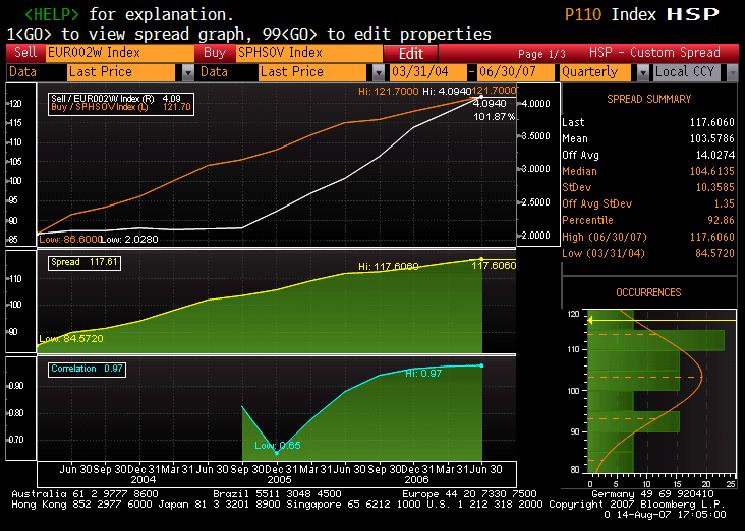Viewport: 745px width, 531px height.
Task: Click the High (06/30/07) row label
Action: (x=604, y=237)
